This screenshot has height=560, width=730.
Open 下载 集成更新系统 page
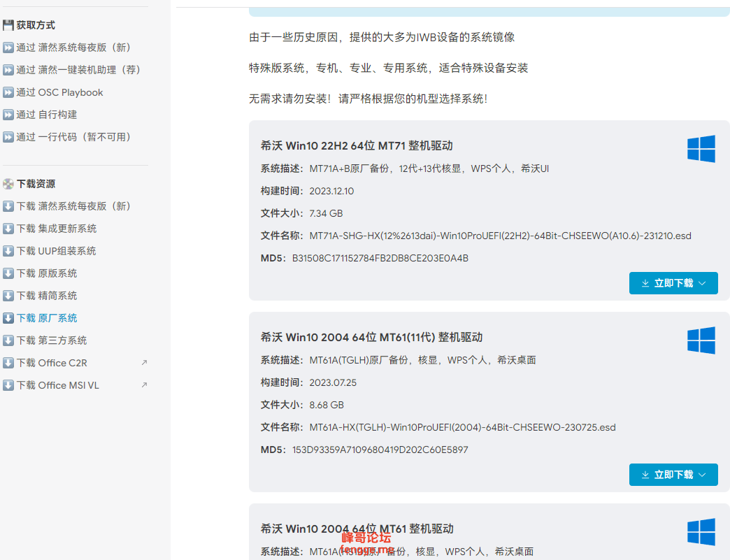tap(57, 229)
